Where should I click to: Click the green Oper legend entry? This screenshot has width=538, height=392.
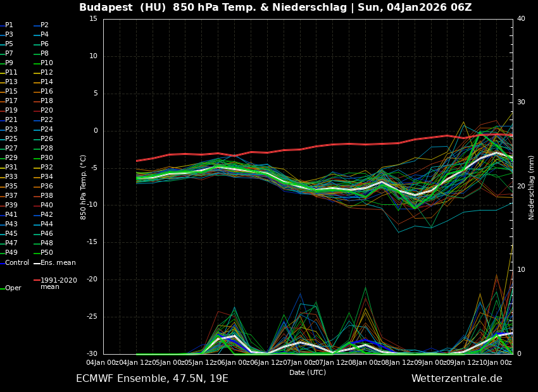point(12,288)
